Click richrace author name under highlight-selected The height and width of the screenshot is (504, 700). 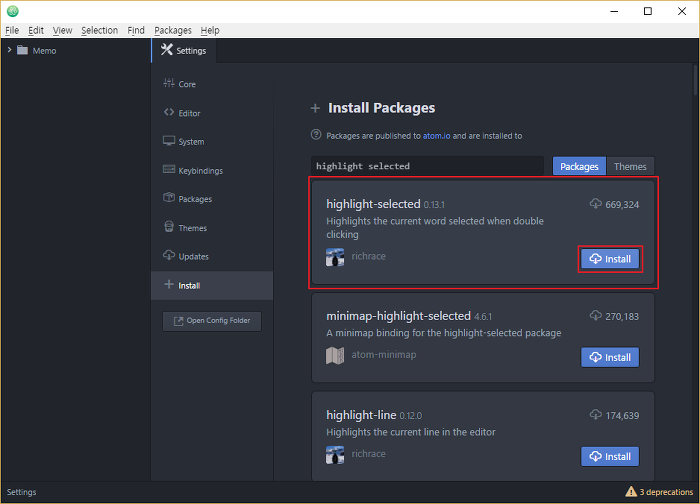tap(368, 256)
